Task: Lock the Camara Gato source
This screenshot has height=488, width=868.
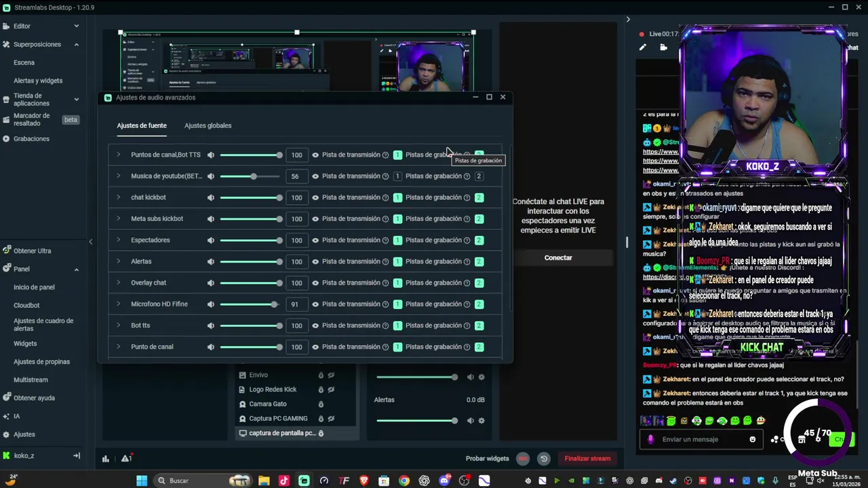Action: tap(321, 404)
